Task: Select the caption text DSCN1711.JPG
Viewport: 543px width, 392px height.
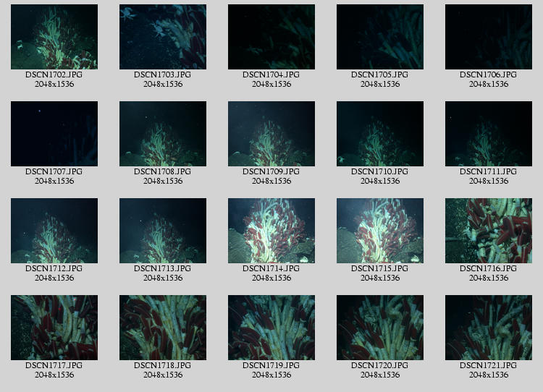Action: pos(489,171)
